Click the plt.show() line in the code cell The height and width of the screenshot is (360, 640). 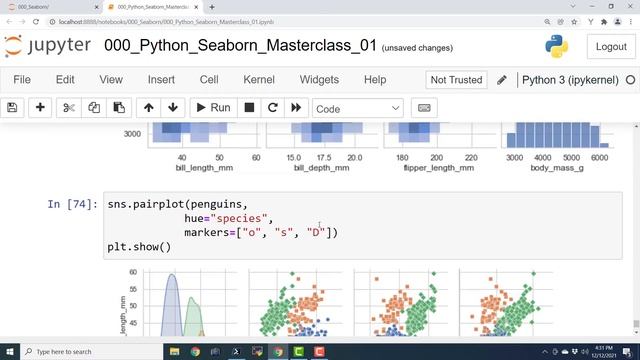(139, 247)
